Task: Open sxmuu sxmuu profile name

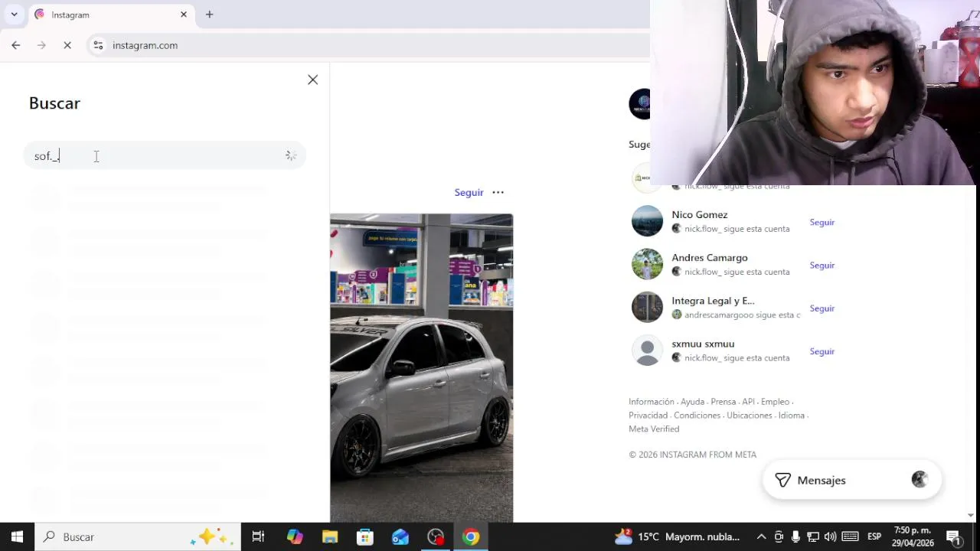Action: [x=703, y=344]
